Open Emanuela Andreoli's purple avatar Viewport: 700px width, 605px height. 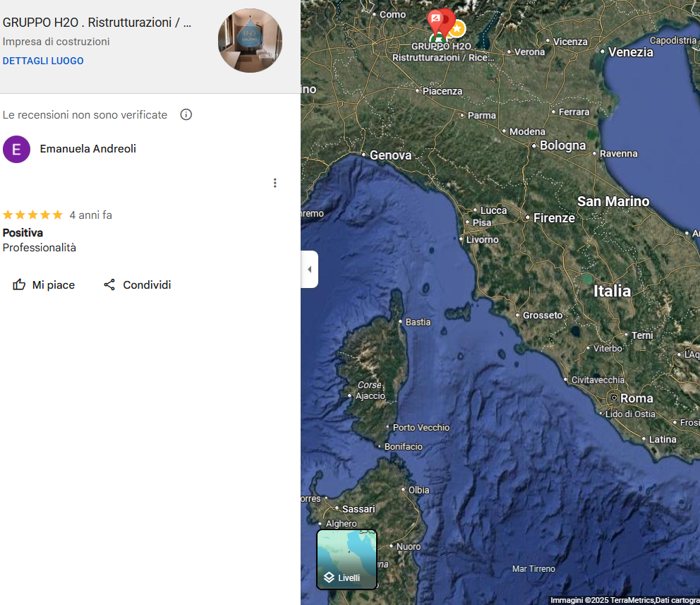click(16, 149)
